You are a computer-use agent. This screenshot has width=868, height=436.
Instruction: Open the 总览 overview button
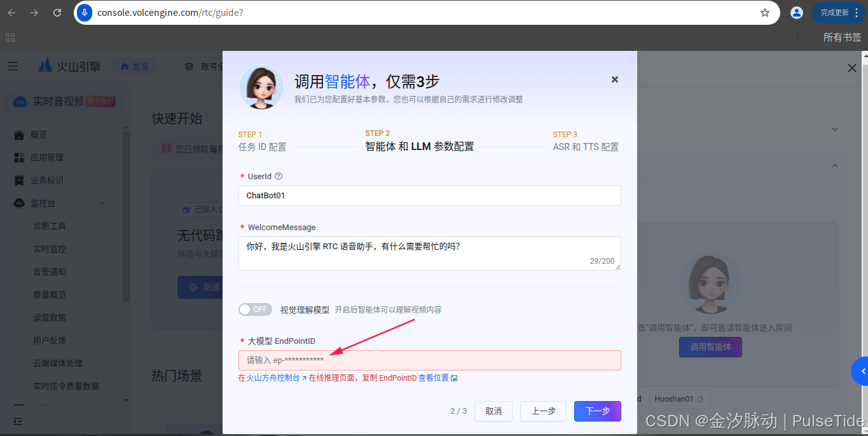click(x=134, y=66)
